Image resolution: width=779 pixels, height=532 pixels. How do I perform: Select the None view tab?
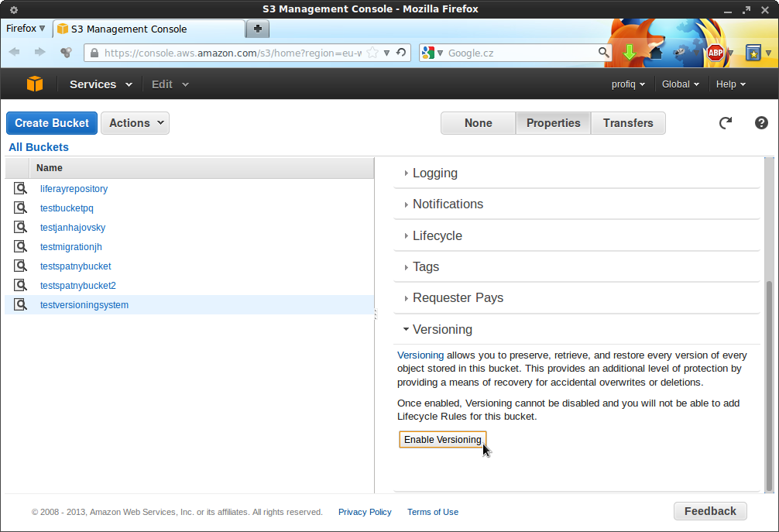pos(478,123)
